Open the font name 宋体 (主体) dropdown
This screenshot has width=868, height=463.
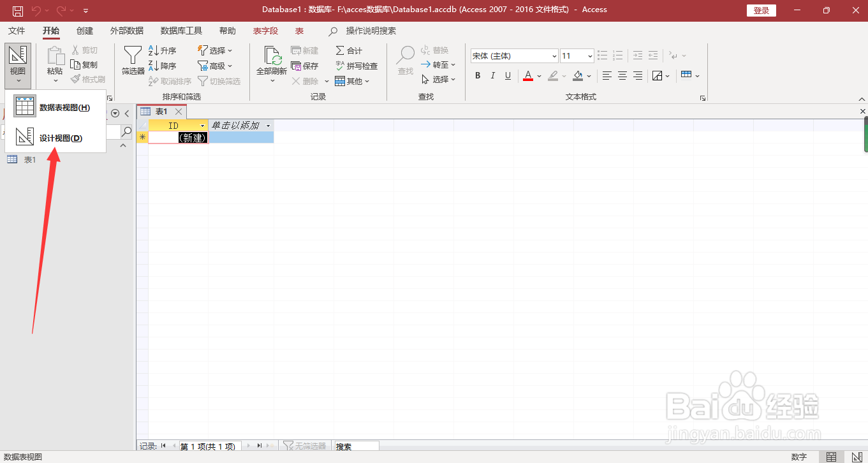(x=554, y=56)
